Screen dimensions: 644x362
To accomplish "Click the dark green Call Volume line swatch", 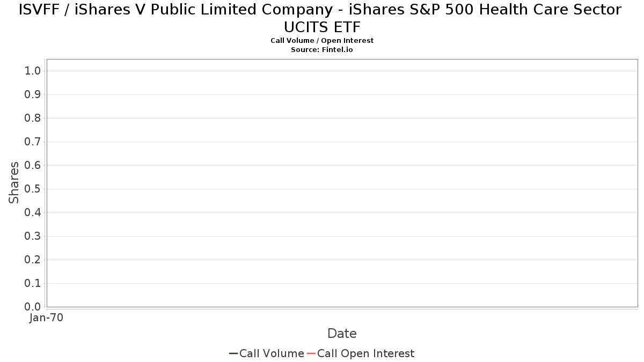I will coord(233,353).
